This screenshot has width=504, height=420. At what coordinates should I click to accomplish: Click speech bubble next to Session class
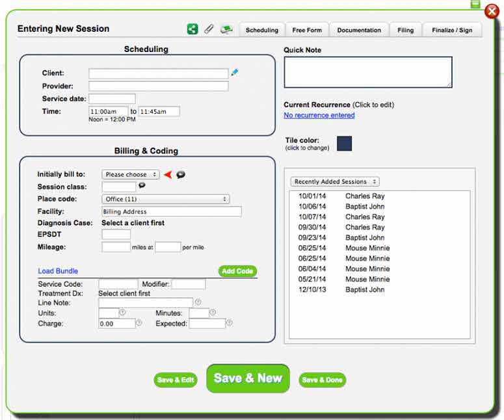pyautogui.click(x=142, y=185)
